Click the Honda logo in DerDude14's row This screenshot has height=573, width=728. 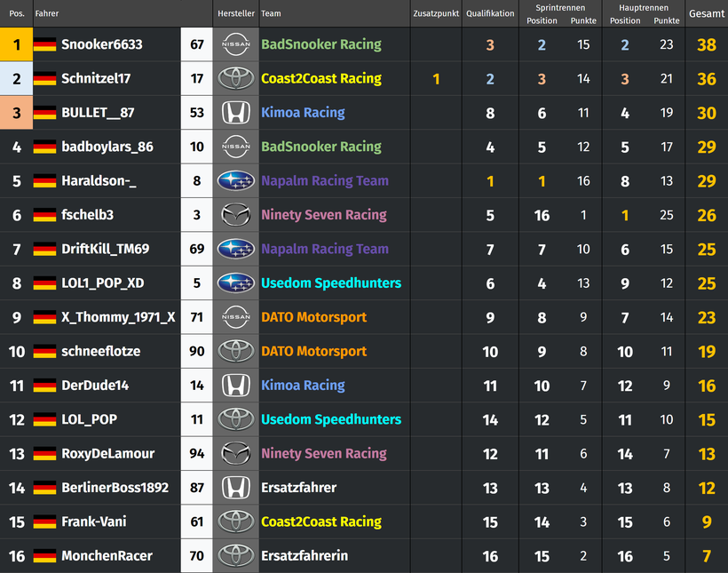pyautogui.click(x=236, y=386)
